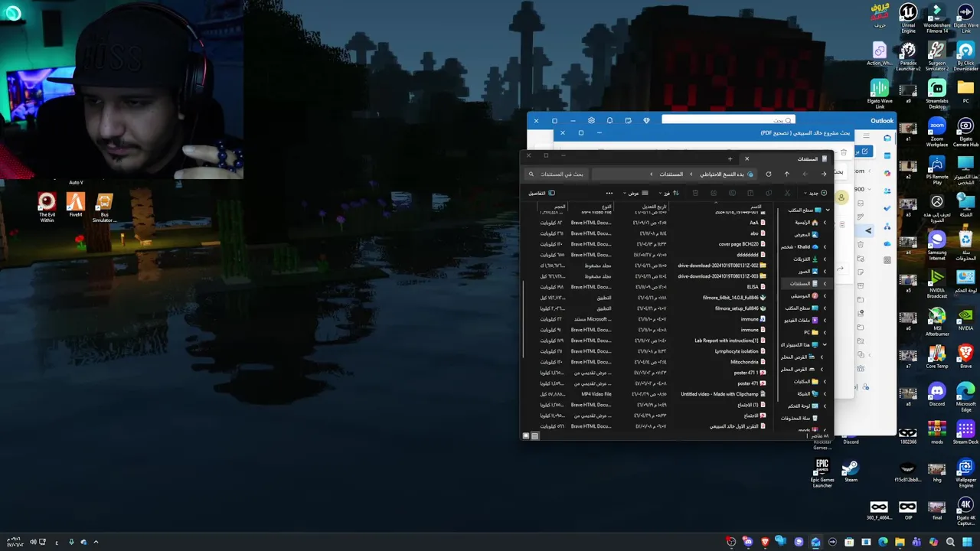Sort by Date modified column header
This screenshot has width=980, height=551.
point(655,207)
